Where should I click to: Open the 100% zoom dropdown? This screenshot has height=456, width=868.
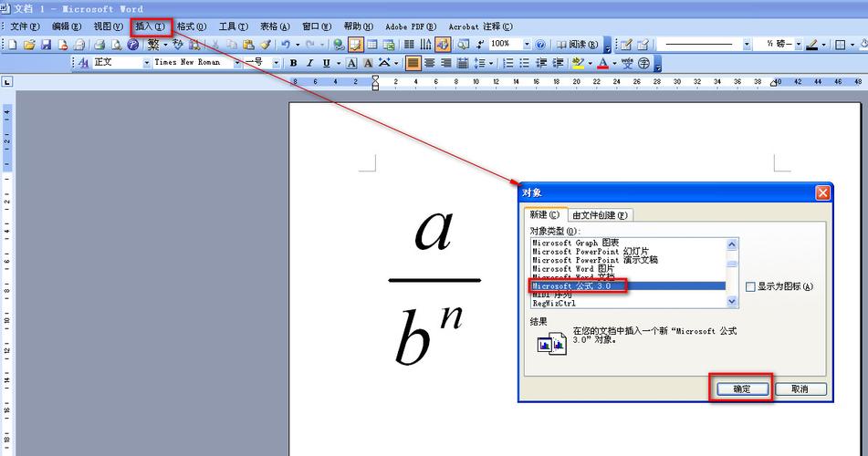point(527,45)
